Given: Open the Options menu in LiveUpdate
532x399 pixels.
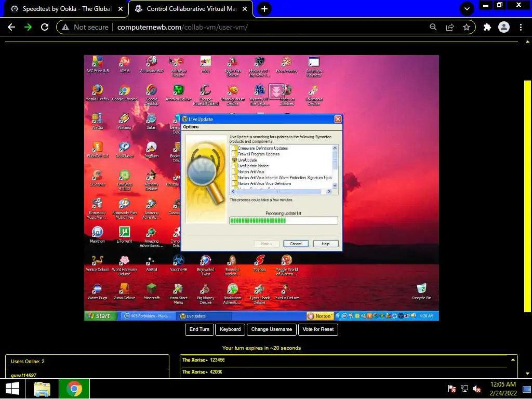Looking at the screenshot, I should pyautogui.click(x=191, y=127).
